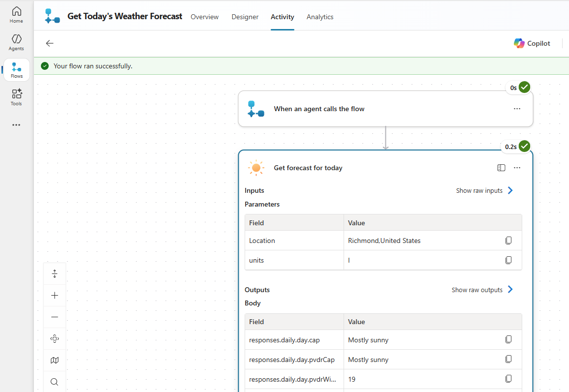Click green check badge on forecast step
The image size is (569, 392).
[524, 146]
